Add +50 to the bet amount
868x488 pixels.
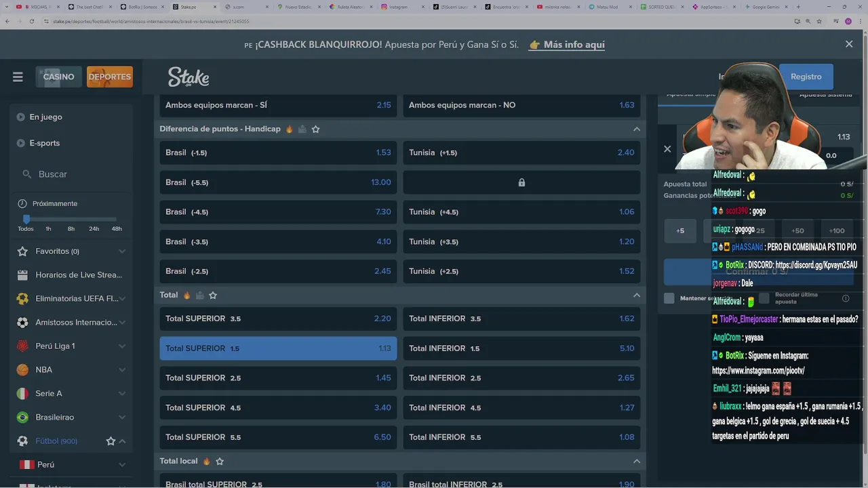[x=797, y=230]
